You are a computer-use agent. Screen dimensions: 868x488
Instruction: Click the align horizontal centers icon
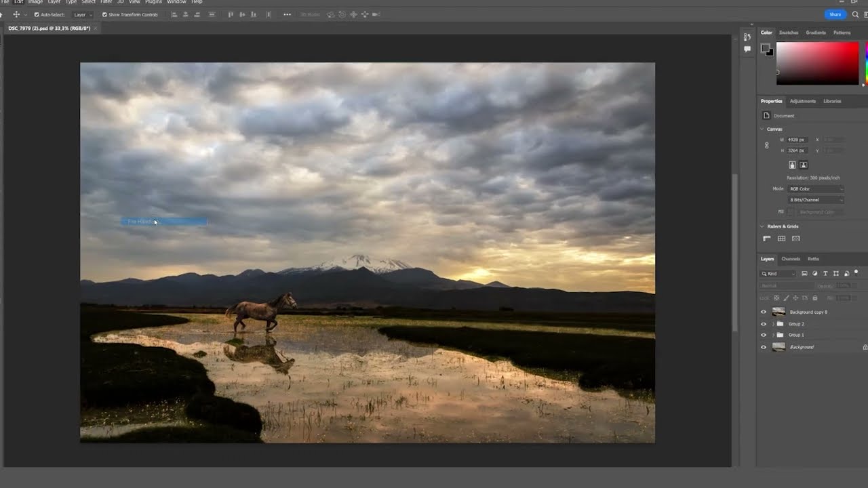point(186,14)
